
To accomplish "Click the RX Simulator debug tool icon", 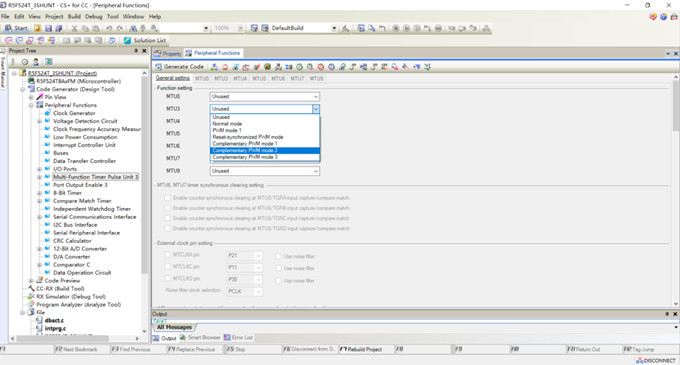I will (31, 297).
